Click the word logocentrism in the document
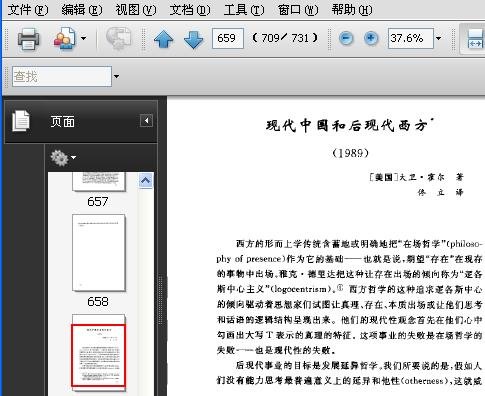This screenshot has width=485, height=396. [x=300, y=289]
